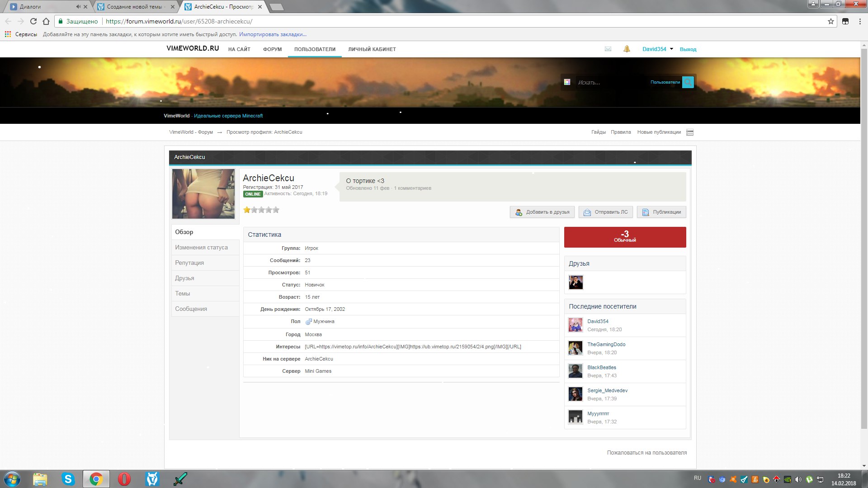The height and width of the screenshot is (488, 868).
Task: Close the ArchieCekcu browser tab
Action: click(260, 7)
